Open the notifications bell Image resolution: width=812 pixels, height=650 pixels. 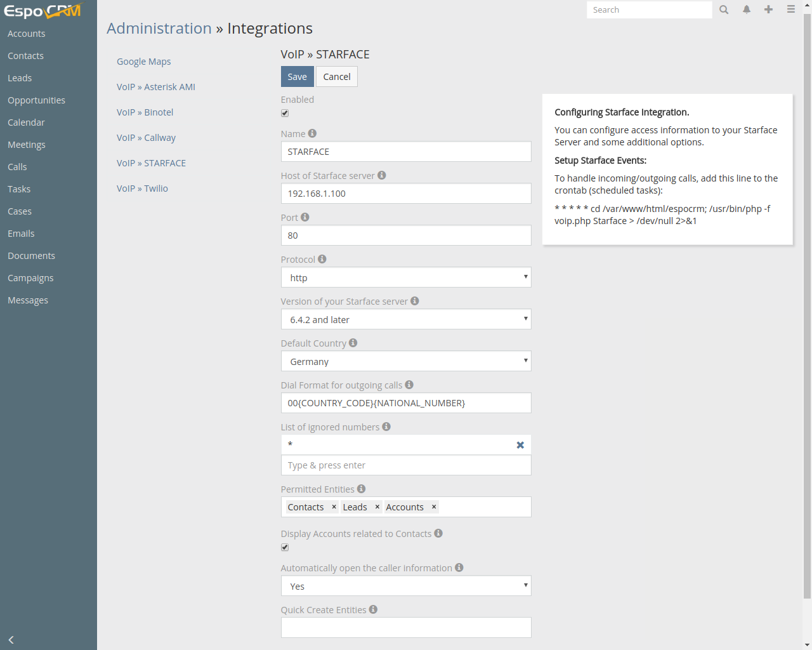(747, 10)
